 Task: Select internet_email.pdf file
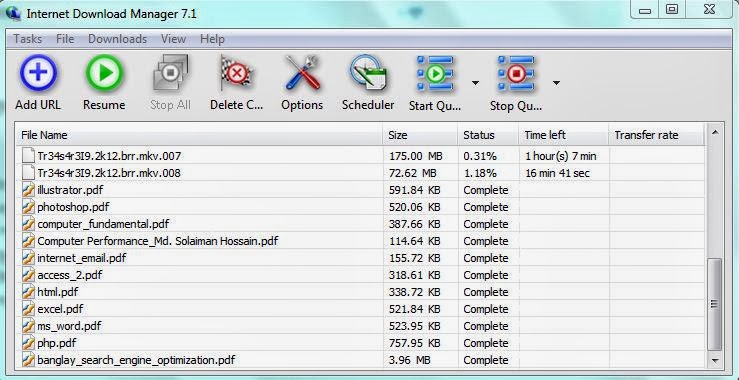click(x=82, y=258)
